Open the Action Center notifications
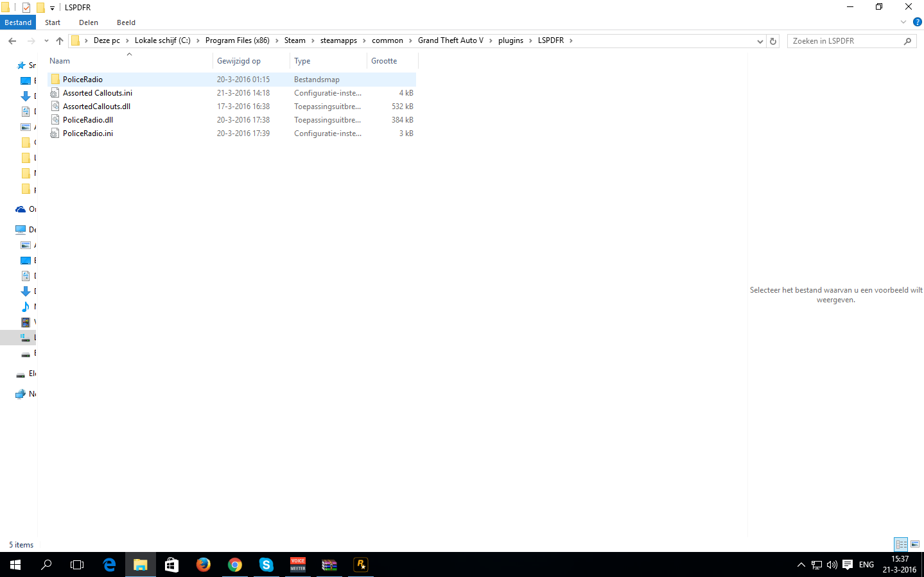Viewport: 924px width, 577px height. (x=848, y=565)
